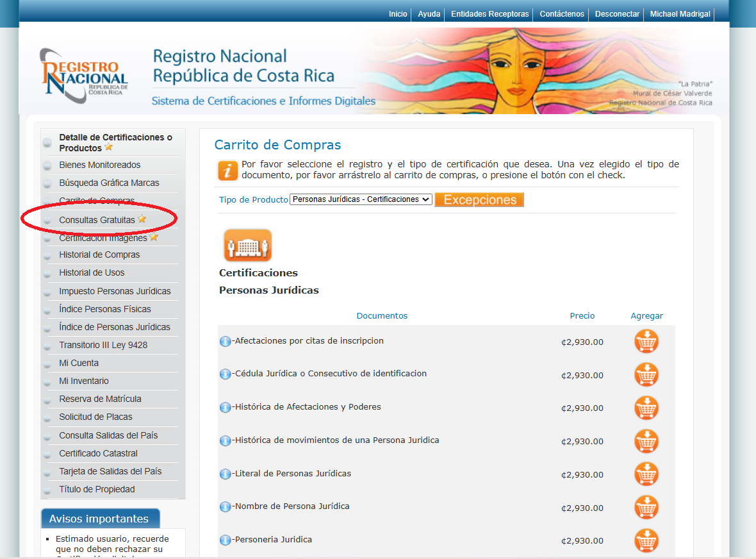Click the Certificaciones Personas Jurídicas building icon
Screen dimensions: 756x559
click(248, 246)
